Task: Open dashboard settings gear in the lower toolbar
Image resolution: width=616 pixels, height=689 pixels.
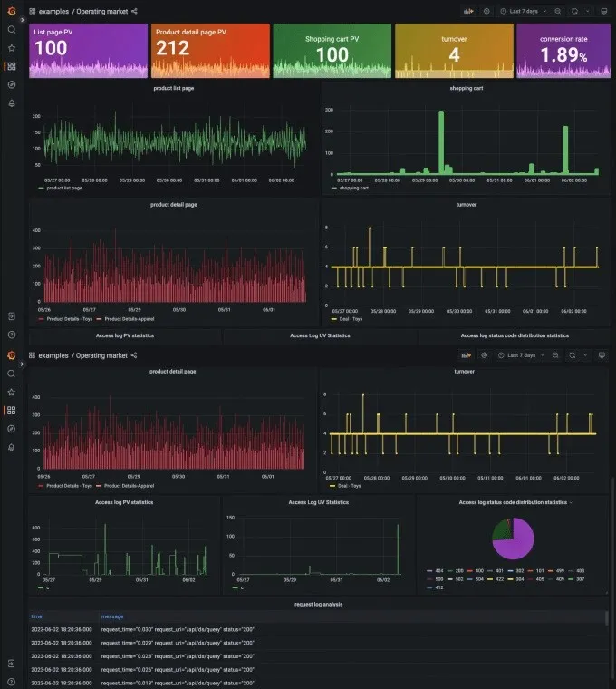Action: coord(485,355)
